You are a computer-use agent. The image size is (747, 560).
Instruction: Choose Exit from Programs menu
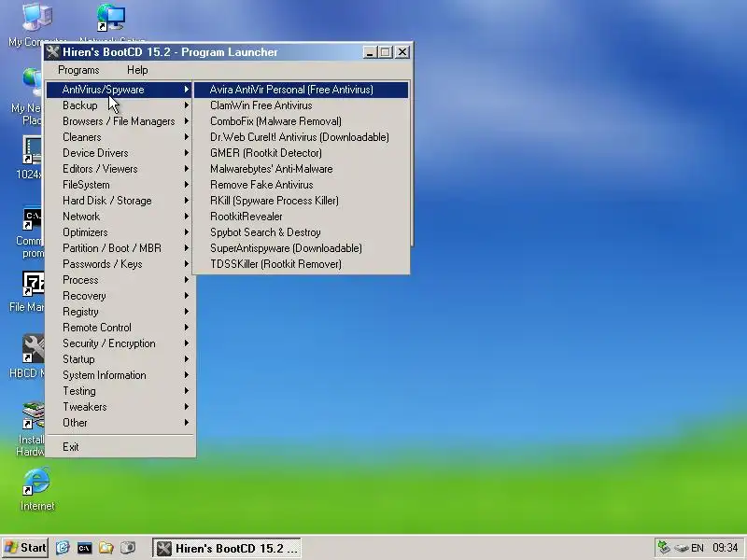(x=120, y=447)
